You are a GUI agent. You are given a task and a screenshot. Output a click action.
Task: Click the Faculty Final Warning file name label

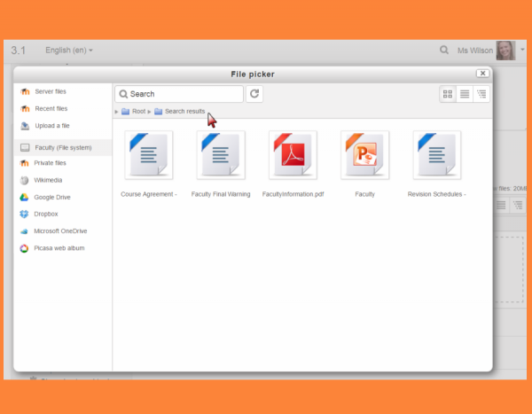tap(221, 194)
